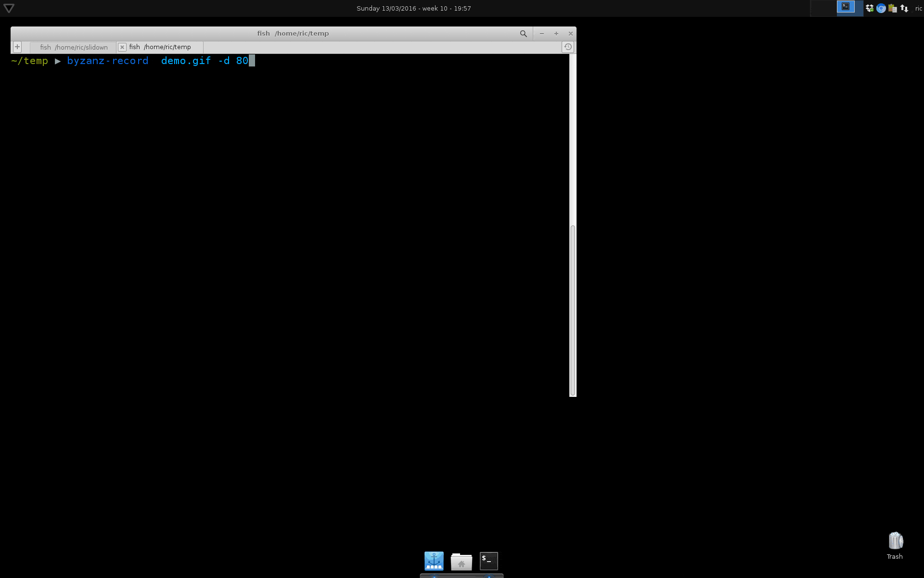Launch the anchor dock icon
The image size is (924, 578).
pos(434,561)
